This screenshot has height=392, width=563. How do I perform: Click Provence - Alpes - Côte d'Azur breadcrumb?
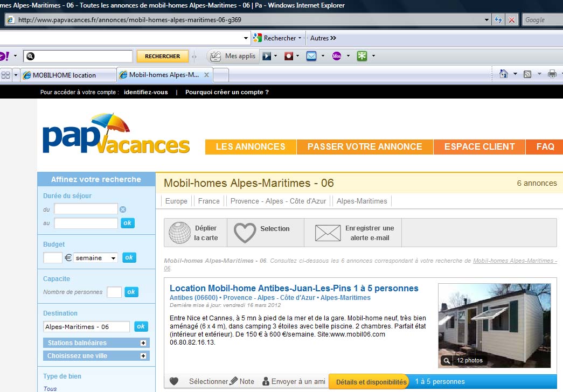(x=279, y=201)
